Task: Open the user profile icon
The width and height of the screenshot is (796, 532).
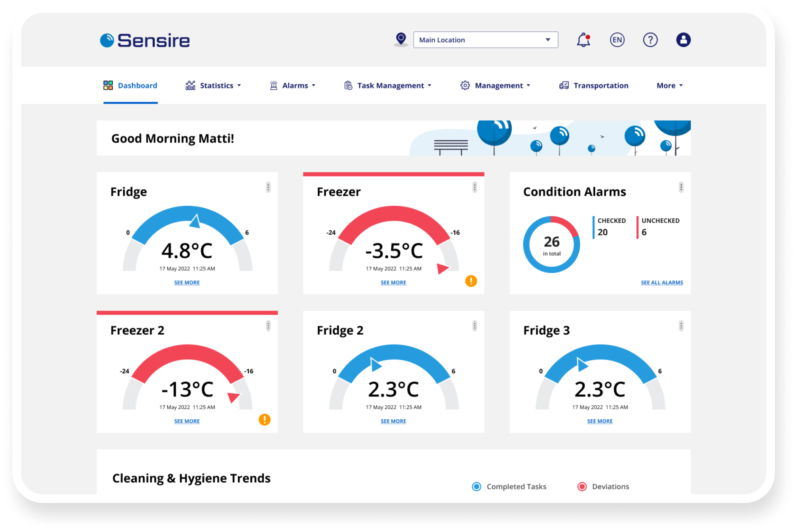Action: [x=683, y=39]
